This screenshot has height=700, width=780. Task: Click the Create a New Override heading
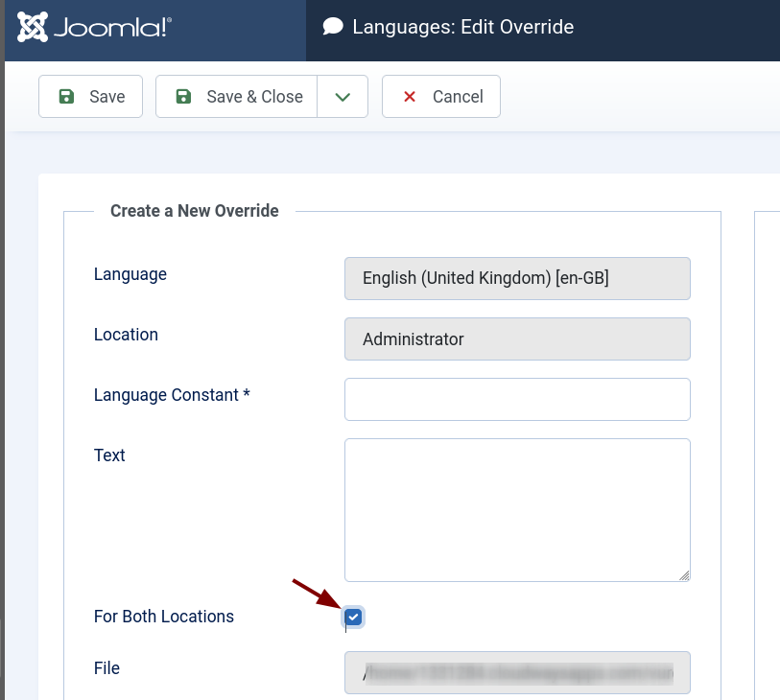pyautogui.click(x=195, y=211)
